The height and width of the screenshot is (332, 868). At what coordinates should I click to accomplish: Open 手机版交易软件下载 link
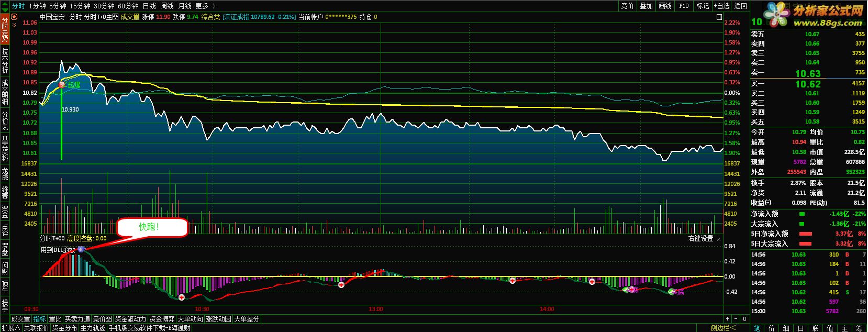(149, 328)
